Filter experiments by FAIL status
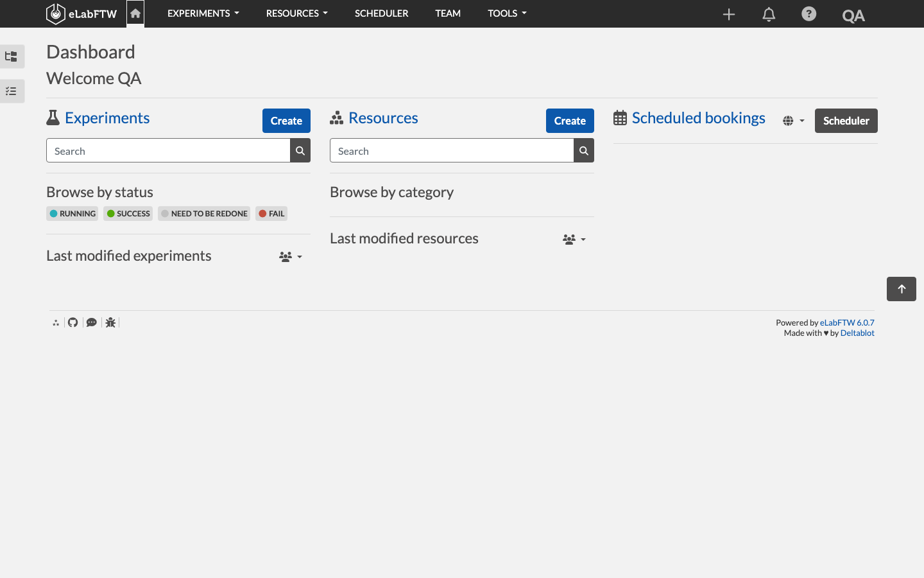 271,213
